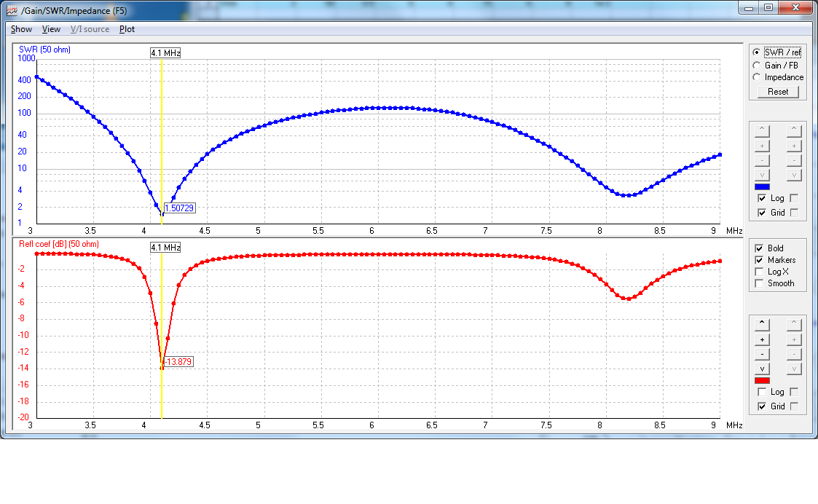Click the yellow frequency marker in the SWR plot

pos(162,141)
